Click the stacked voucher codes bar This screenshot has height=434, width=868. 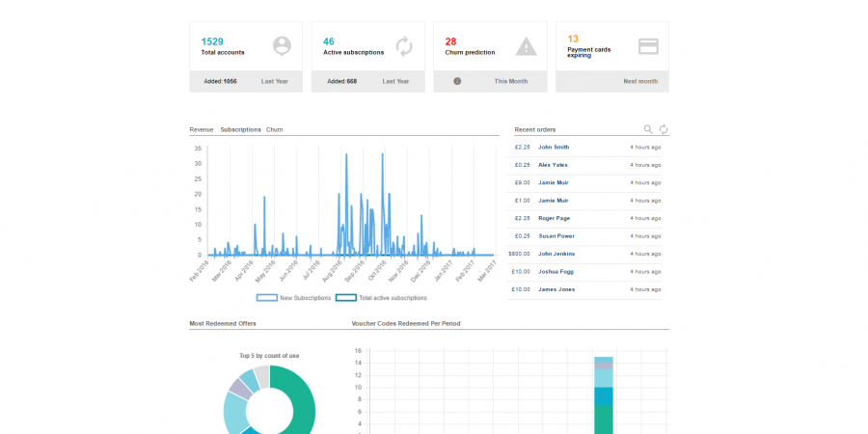(x=604, y=397)
